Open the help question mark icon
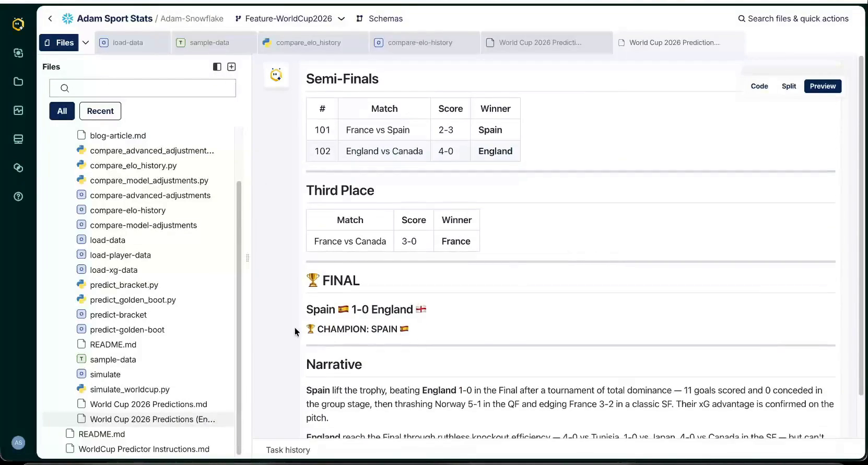 click(x=18, y=196)
